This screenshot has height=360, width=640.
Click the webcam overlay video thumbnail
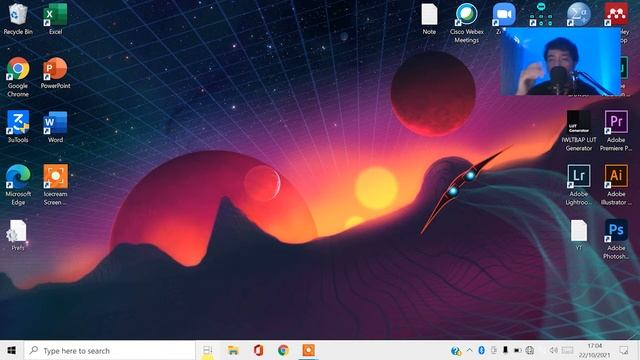(x=561, y=61)
